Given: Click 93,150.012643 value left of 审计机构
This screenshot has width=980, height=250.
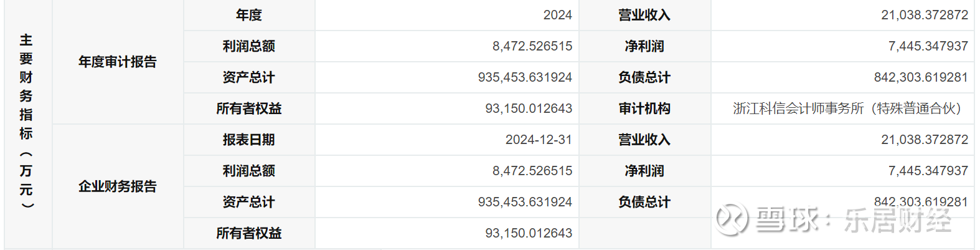Looking at the screenshot, I should click(x=529, y=108).
